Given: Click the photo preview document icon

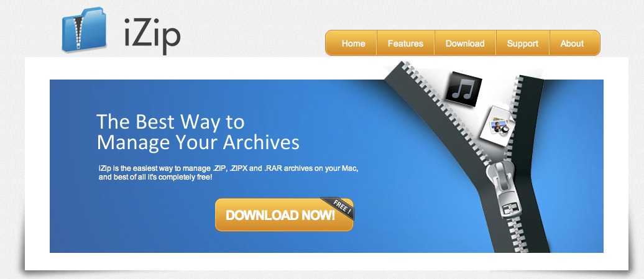Looking at the screenshot, I should [495, 125].
